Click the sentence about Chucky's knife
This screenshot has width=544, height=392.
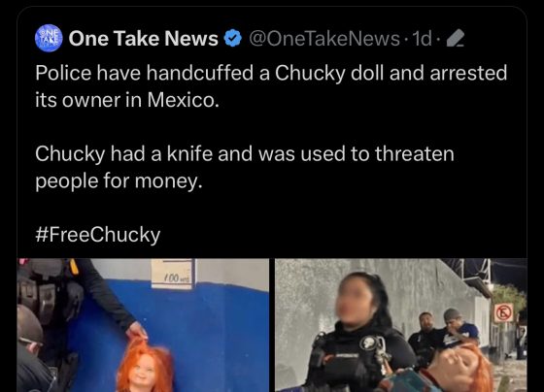(245, 168)
